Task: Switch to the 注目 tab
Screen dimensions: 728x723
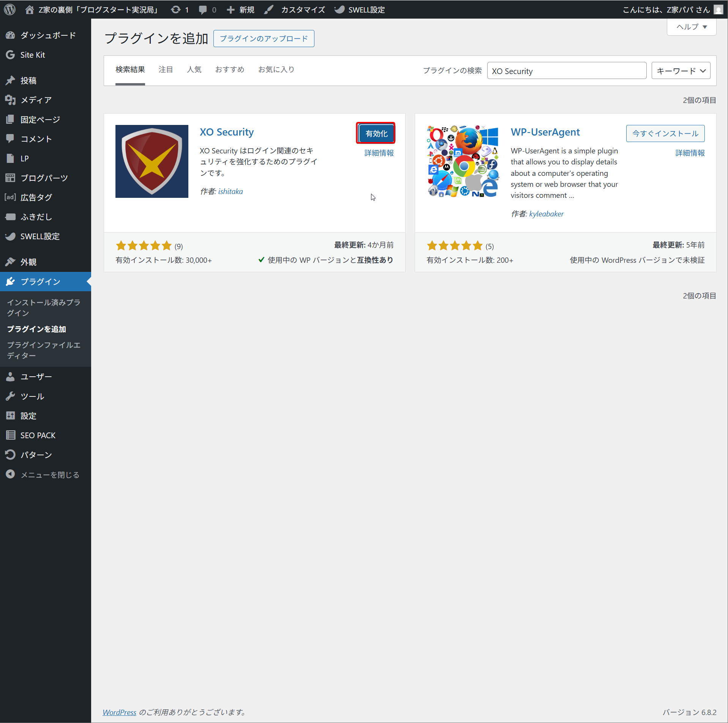Action: (166, 69)
